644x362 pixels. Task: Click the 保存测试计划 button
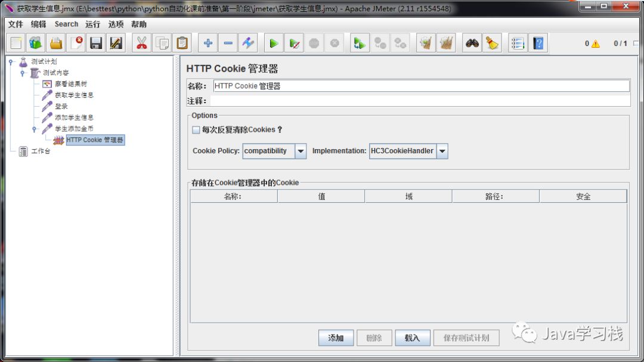point(466,338)
